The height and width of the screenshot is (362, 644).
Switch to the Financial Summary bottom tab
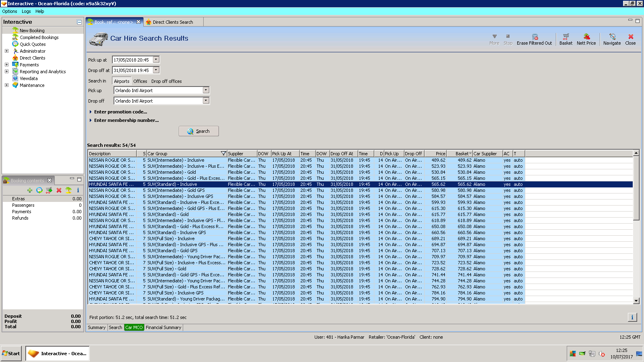163,327
